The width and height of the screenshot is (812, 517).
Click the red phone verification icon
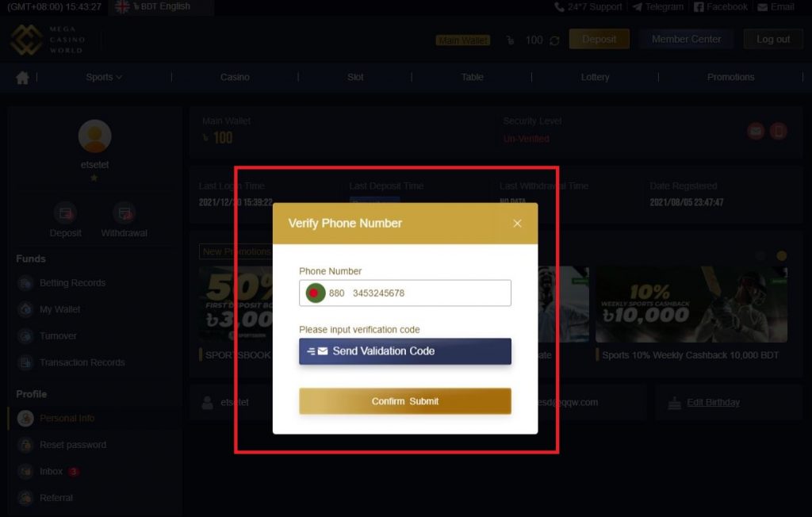point(779,131)
